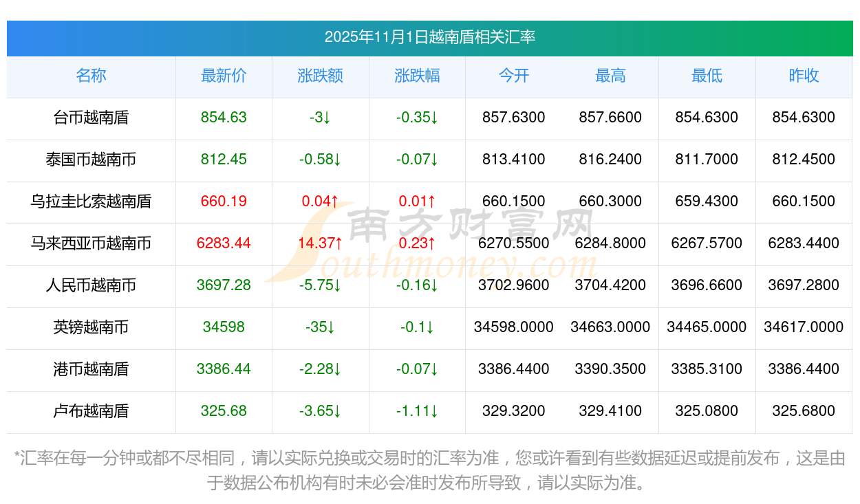Select the 昨收 column header
860x504 pixels.
804,76
